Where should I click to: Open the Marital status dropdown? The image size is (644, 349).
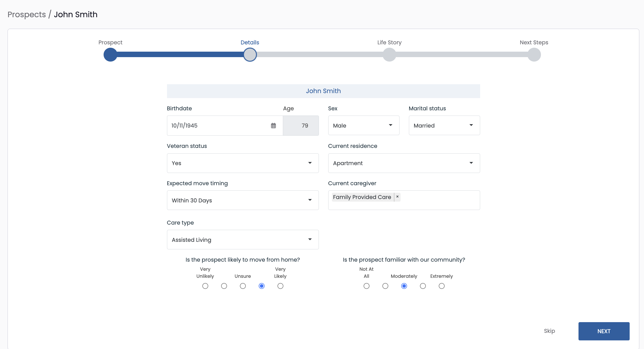point(444,125)
